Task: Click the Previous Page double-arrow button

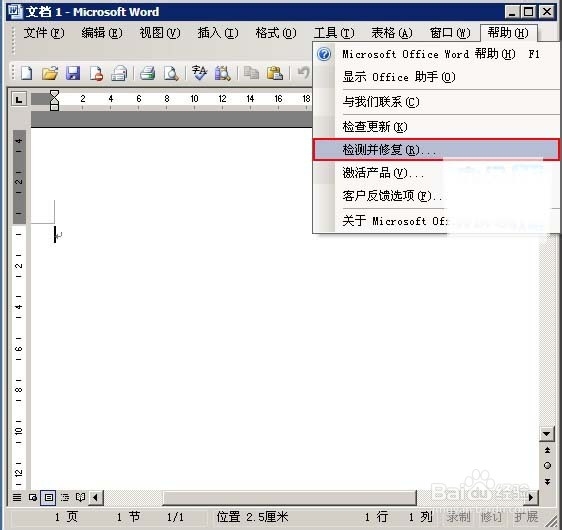Action: (x=547, y=450)
